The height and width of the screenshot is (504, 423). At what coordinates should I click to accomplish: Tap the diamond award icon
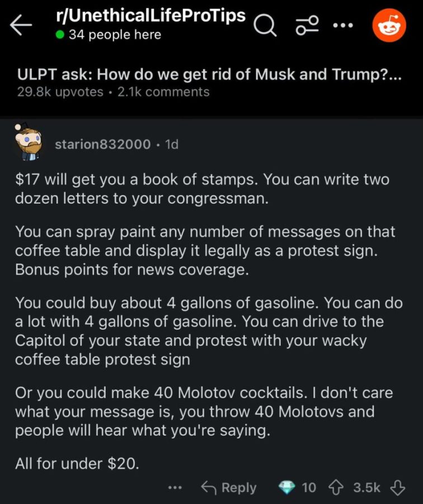point(286,488)
